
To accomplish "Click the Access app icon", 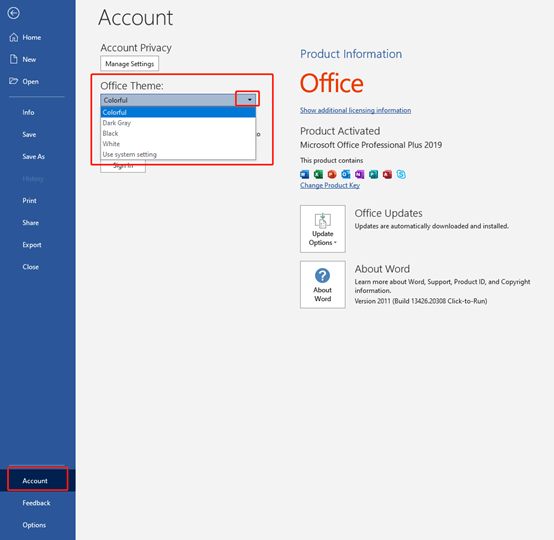I will 387,174.
